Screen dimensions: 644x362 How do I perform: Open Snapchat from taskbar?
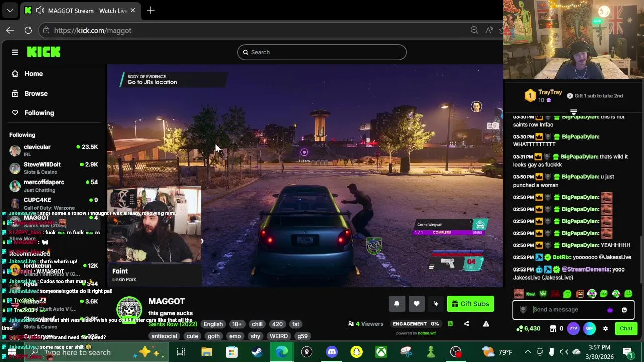point(356,352)
